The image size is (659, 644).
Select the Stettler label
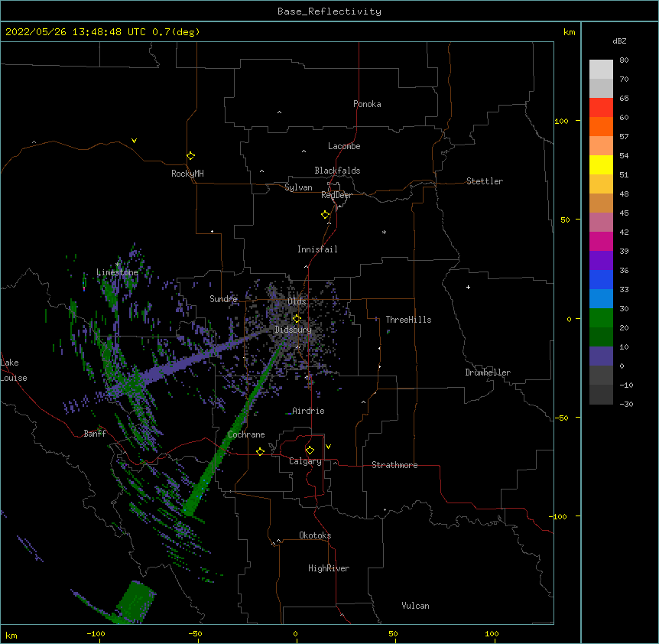pyautogui.click(x=485, y=181)
